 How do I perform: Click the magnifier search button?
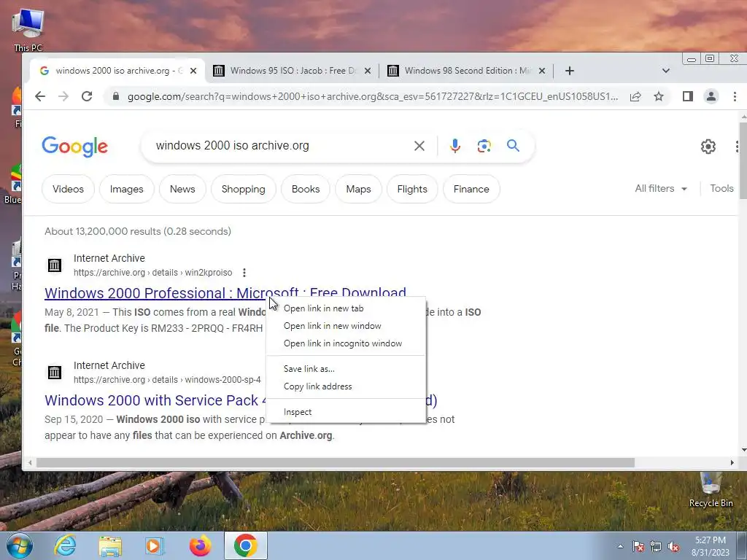pyautogui.click(x=513, y=146)
